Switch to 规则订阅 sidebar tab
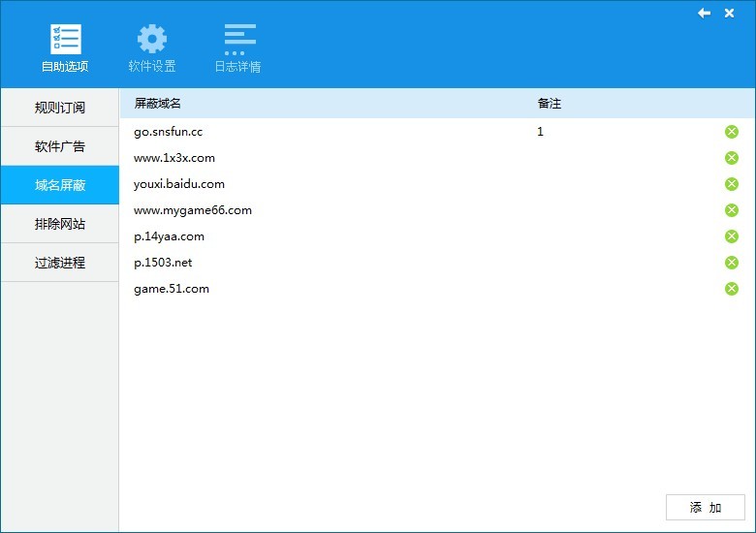The height and width of the screenshot is (533, 756). point(60,108)
